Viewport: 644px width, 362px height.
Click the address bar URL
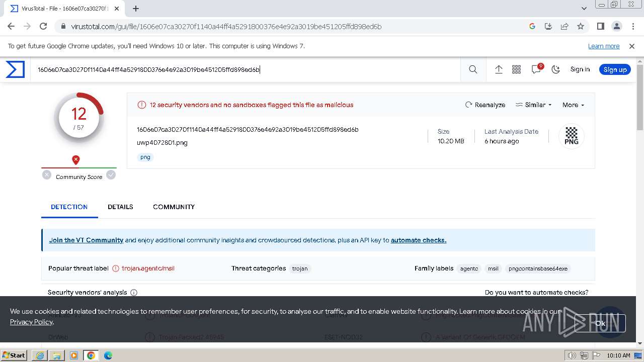click(x=226, y=27)
